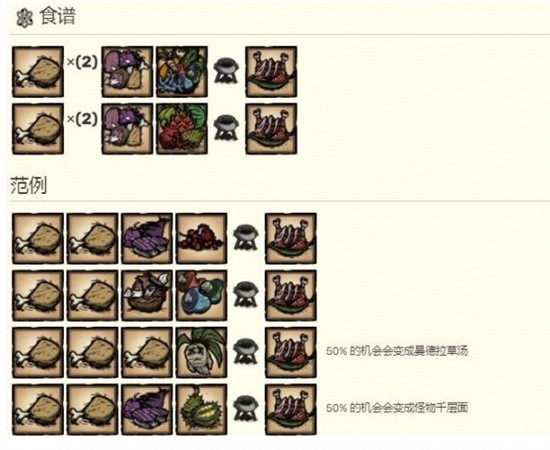Click monster meat icon next to the berries
This screenshot has height=450, width=550.
[147, 239]
